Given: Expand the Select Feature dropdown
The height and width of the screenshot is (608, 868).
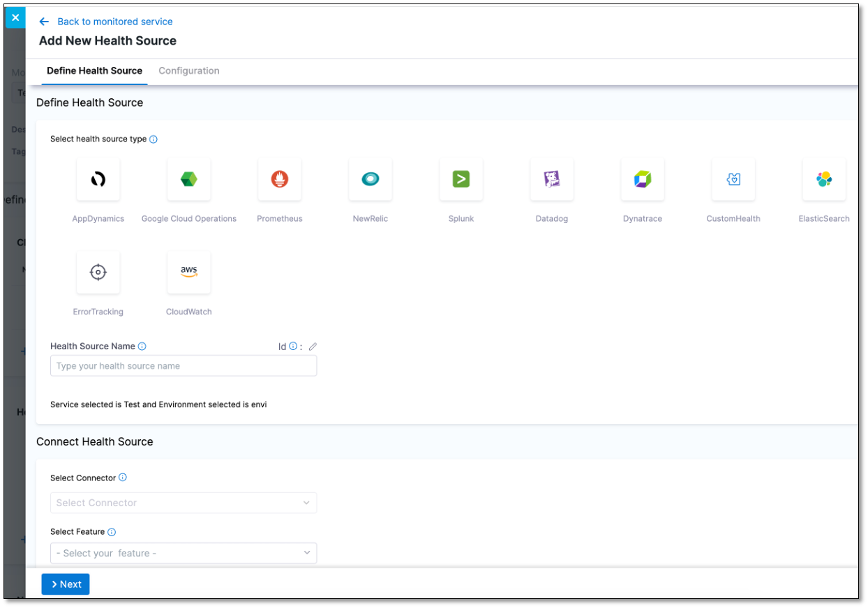Looking at the screenshot, I should [183, 553].
